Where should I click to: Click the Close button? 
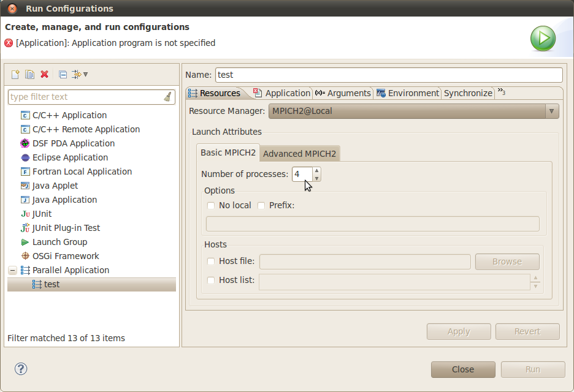(x=463, y=370)
